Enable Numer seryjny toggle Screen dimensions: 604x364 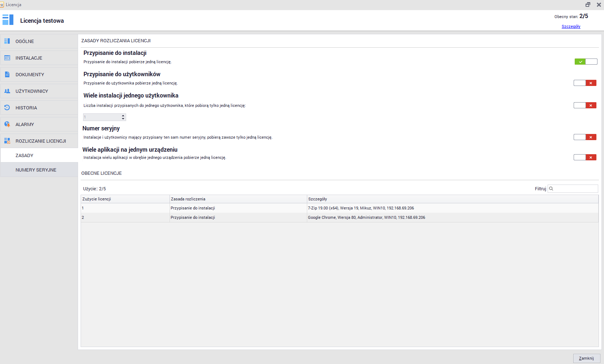[x=585, y=137]
